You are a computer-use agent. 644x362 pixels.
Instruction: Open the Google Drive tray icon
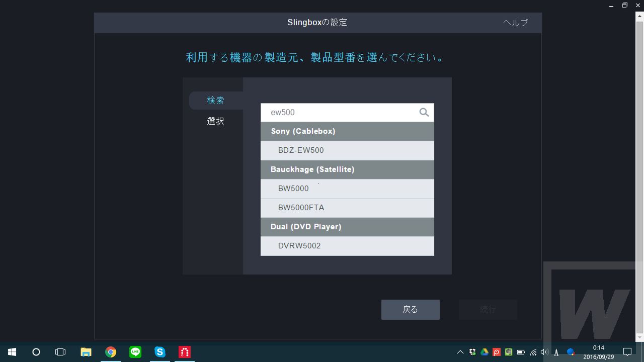click(485, 352)
